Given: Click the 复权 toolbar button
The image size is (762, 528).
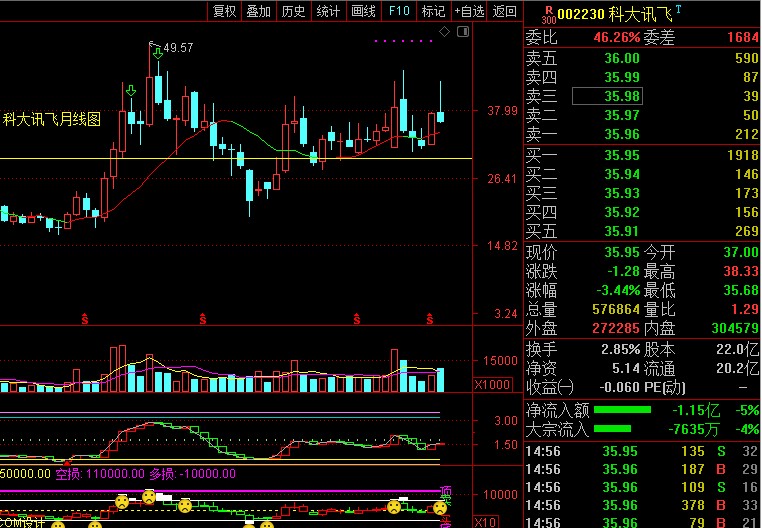Looking at the screenshot, I should pyautogui.click(x=225, y=11).
